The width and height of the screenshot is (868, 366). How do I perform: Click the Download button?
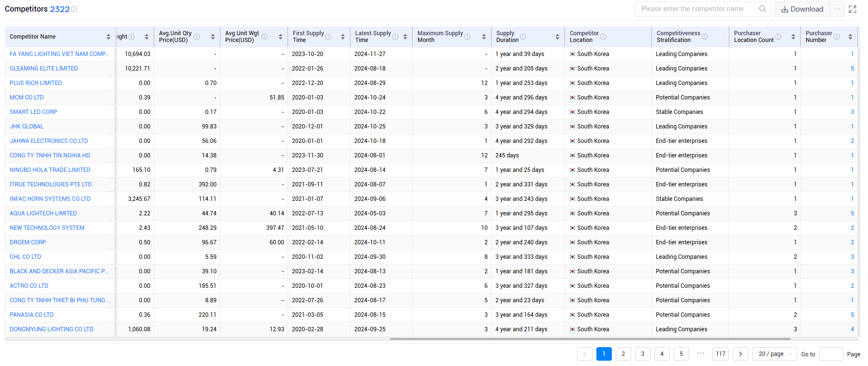(802, 9)
